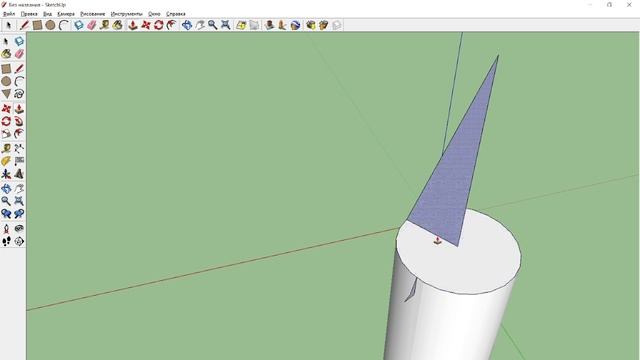Activate Orbit in the left palette
This screenshot has height=360, width=640.
(6, 189)
